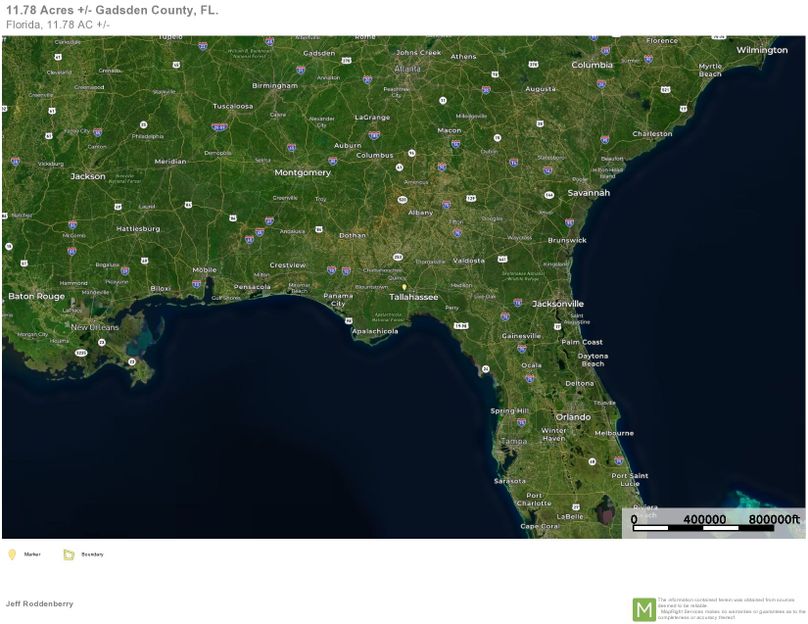808x624 pixels.
Task: Click the yellow Marker legend icon
Action: 12,554
